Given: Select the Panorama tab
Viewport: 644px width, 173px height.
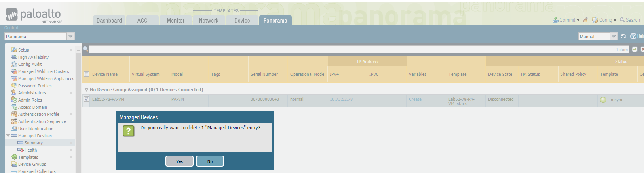Looking at the screenshot, I should (x=275, y=21).
